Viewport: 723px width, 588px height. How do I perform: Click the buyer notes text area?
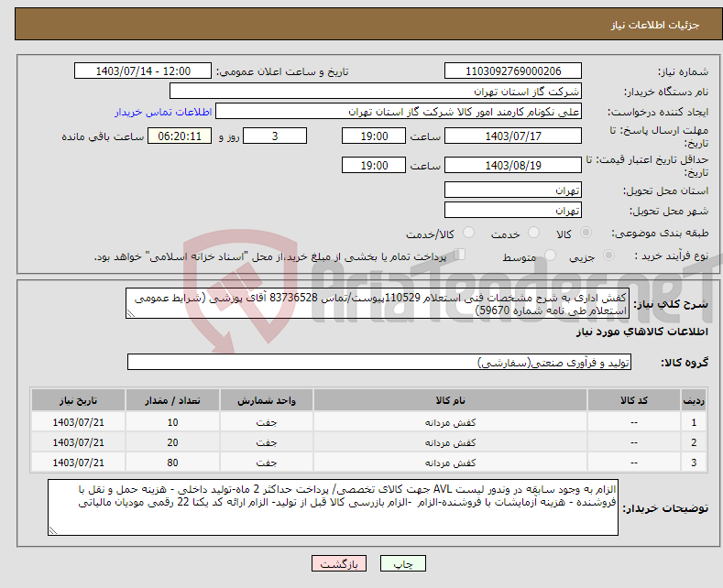(x=333, y=507)
